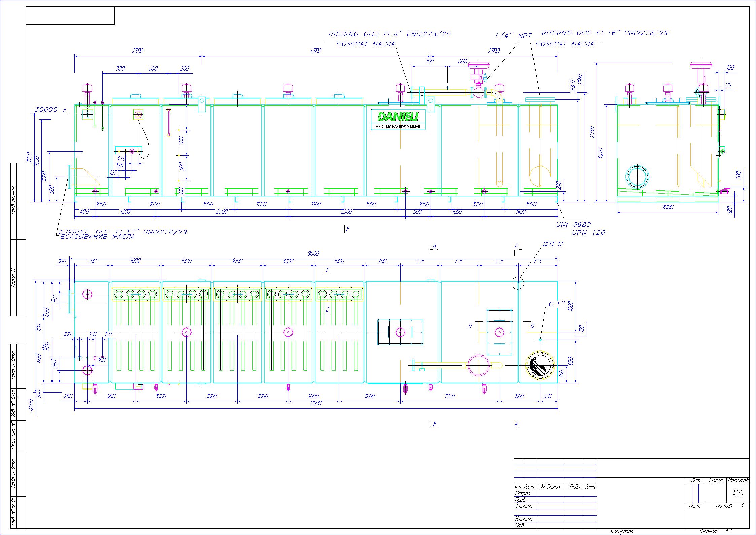This screenshot has width=756, height=535.
Task: Click the detail G circle marker in plan view
Action: pos(518,283)
